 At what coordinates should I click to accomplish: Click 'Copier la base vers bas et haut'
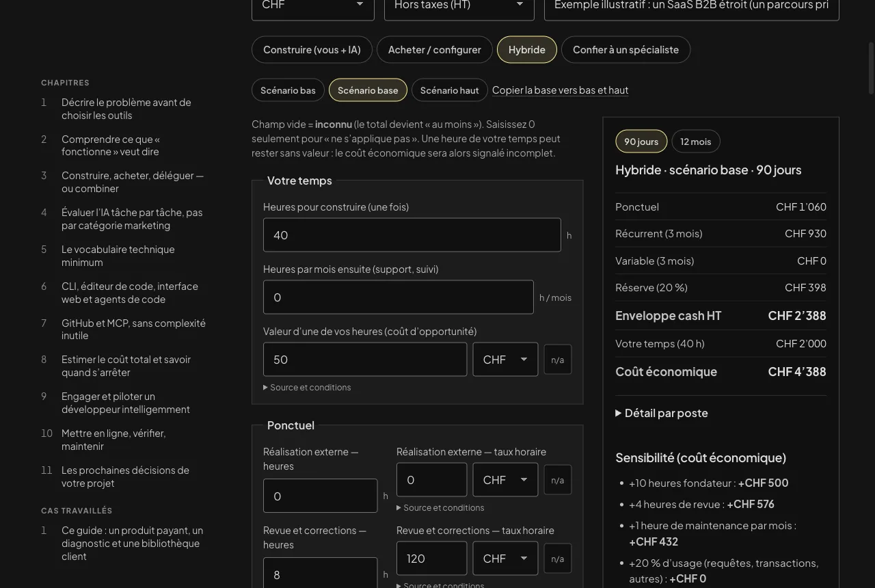[560, 90]
